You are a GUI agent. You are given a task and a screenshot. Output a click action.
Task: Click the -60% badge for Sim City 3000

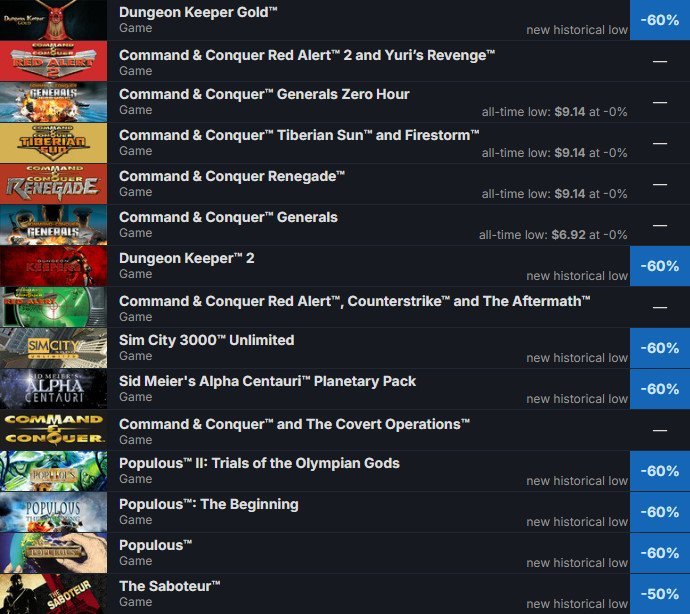tap(660, 348)
